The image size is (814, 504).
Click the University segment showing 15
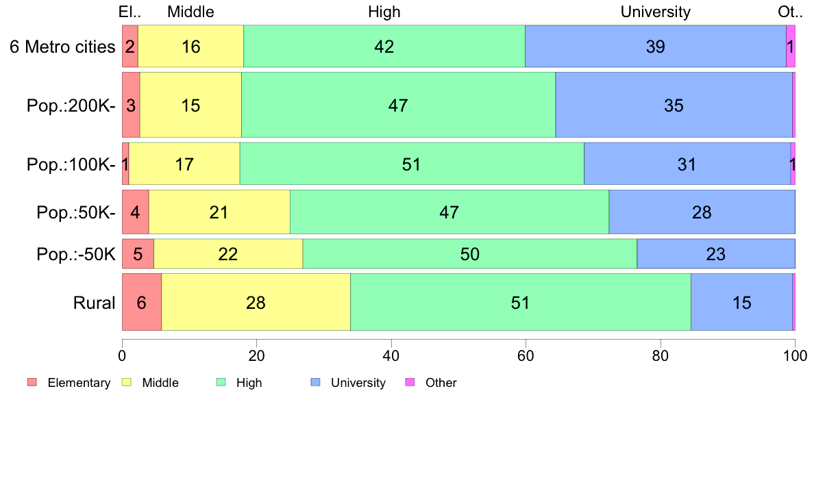click(742, 302)
